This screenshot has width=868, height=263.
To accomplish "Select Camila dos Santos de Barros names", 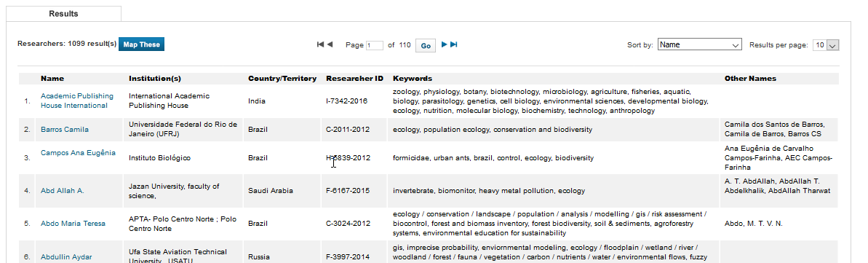I will coord(774,129).
